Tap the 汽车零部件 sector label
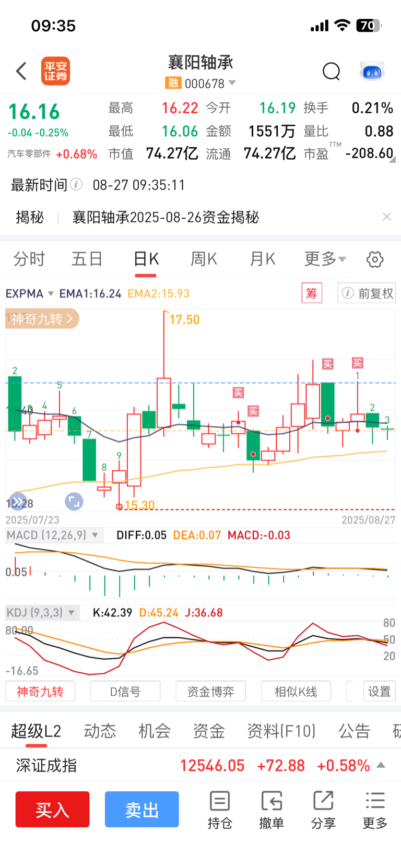This screenshot has height=868, width=401. [x=29, y=154]
